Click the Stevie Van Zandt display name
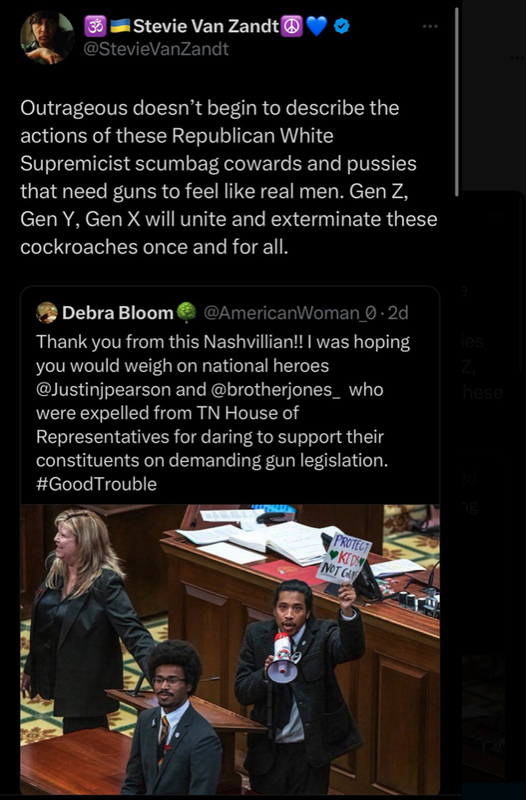 [x=206, y=26]
